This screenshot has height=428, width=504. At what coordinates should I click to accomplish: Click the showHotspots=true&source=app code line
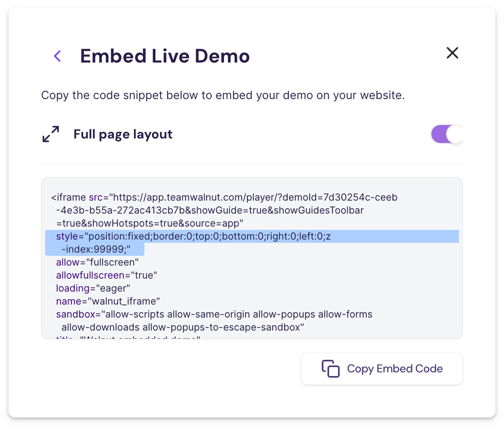coord(150,223)
